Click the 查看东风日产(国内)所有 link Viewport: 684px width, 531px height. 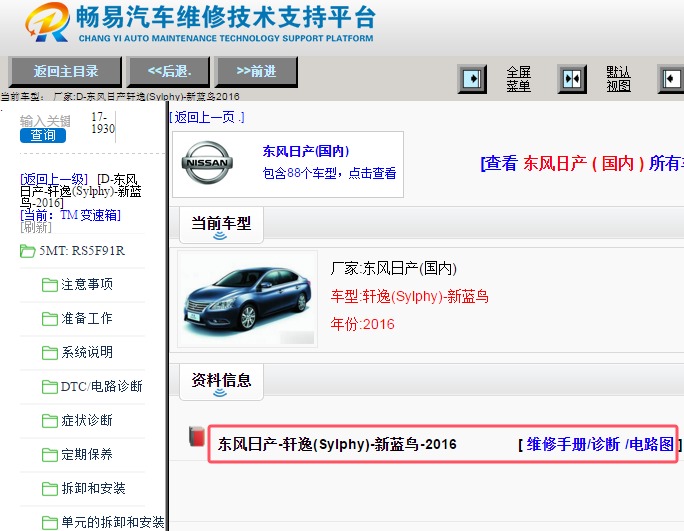582,163
